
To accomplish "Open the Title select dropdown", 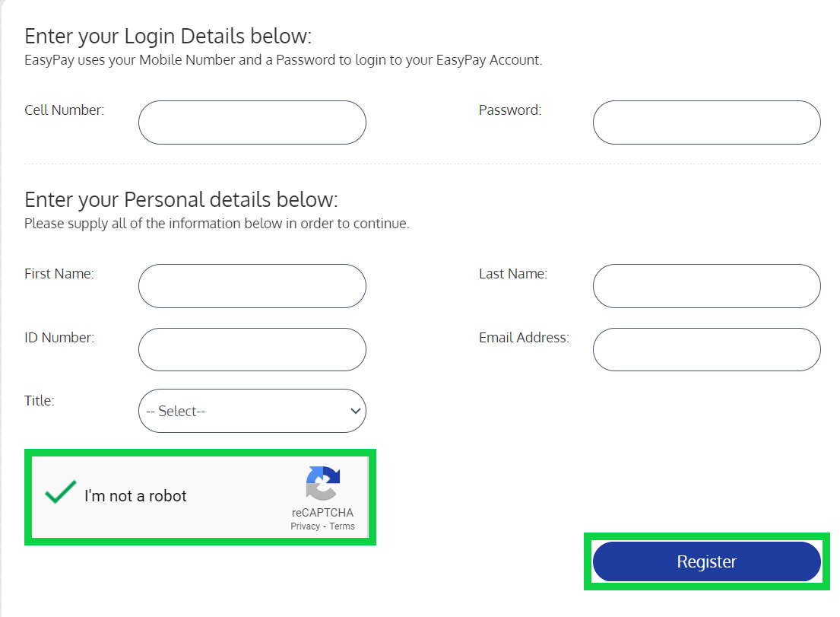I will point(252,411).
